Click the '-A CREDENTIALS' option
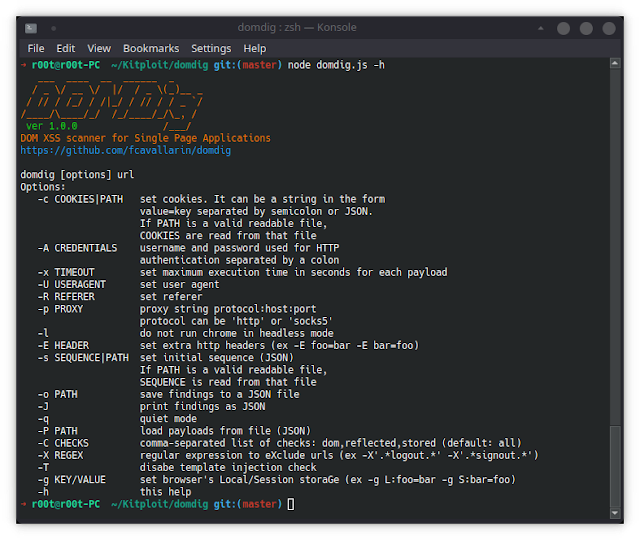Viewport: 640px width, 540px height. pyautogui.click(x=77, y=248)
